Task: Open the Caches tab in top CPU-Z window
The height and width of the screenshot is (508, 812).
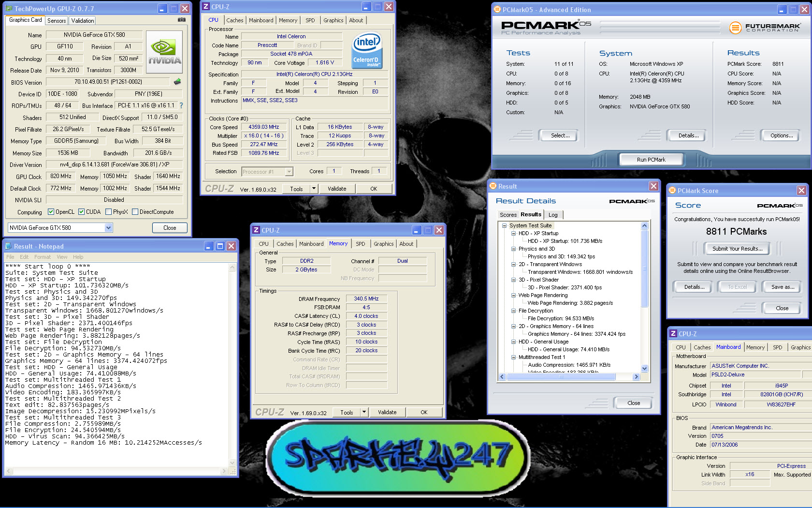Action: (235, 20)
